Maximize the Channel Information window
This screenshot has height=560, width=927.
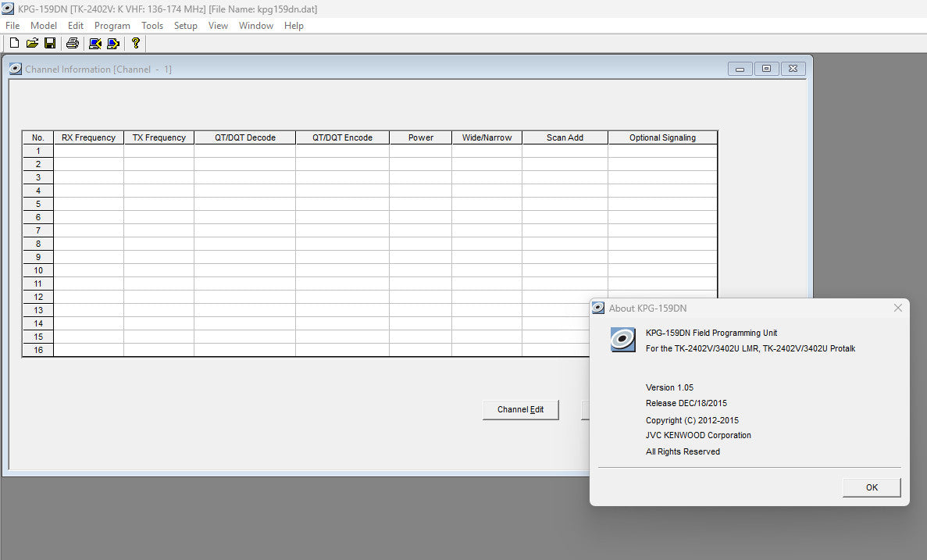pyautogui.click(x=766, y=69)
